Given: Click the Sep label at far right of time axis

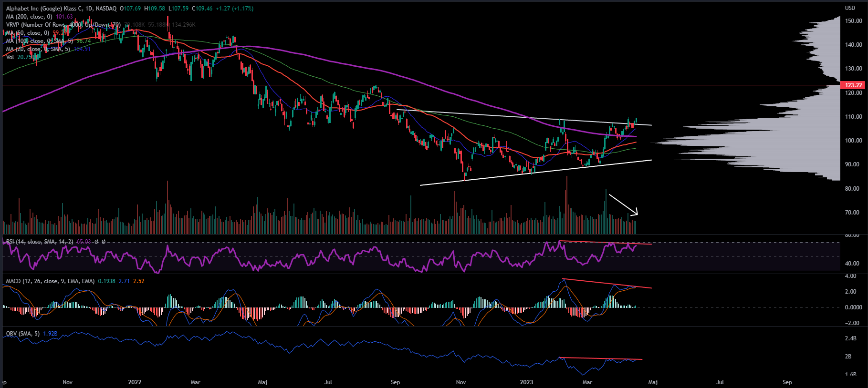Looking at the screenshot, I should pyautogui.click(x=787, y=382).
